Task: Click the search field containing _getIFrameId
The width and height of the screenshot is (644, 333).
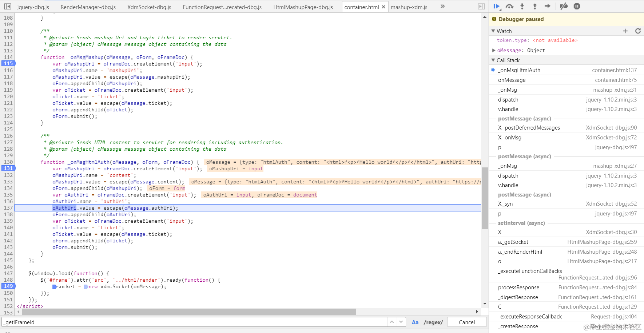Action: 195,322
